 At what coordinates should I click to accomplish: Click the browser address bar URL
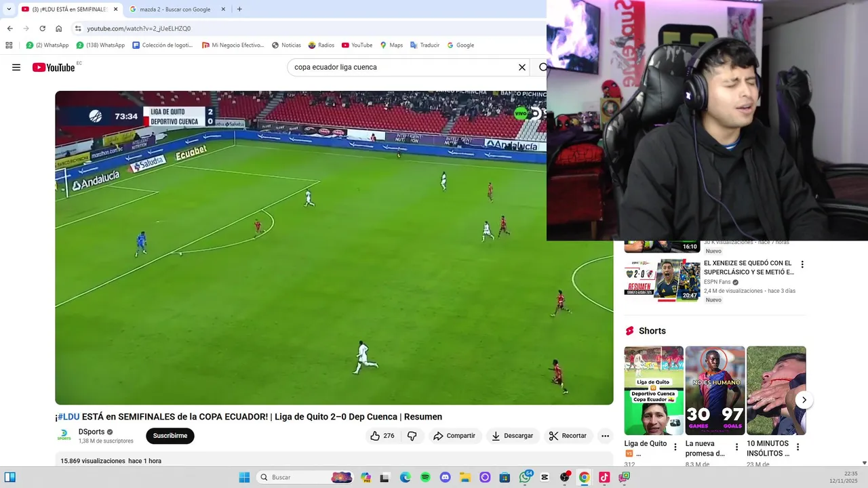139,28
